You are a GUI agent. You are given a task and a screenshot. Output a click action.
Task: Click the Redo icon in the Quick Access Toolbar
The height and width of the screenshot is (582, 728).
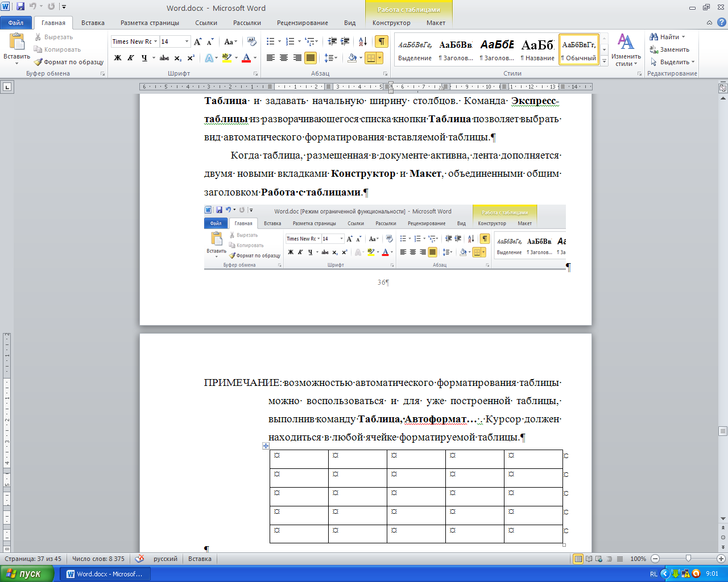[x=51, y=7]
